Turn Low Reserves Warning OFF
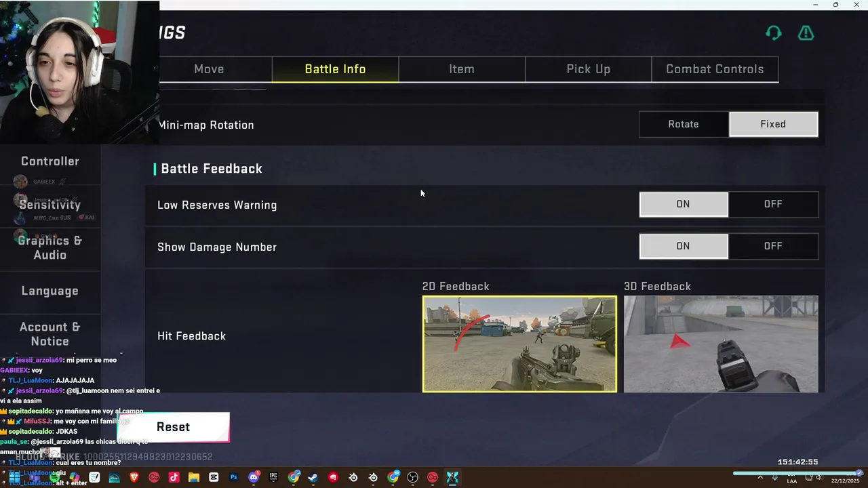Viewport: 868px width, 488px height. [773, 204]
